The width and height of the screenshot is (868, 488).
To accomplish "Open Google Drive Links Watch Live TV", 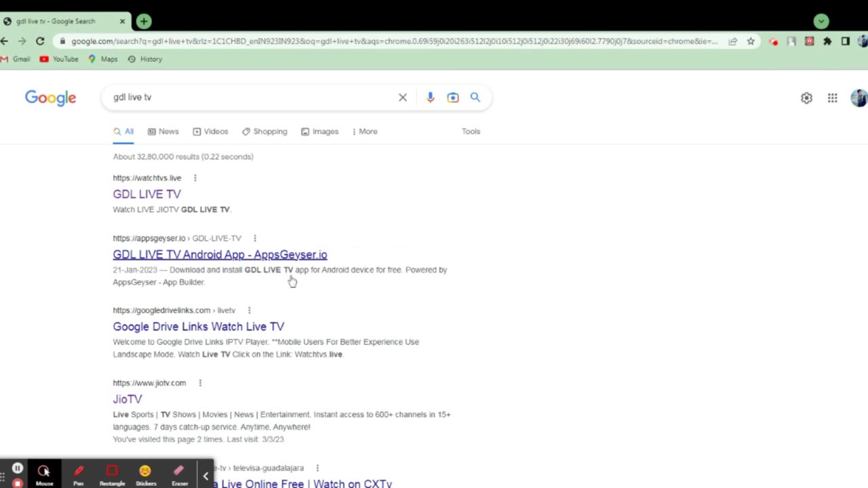I will (x=199, y=327).
